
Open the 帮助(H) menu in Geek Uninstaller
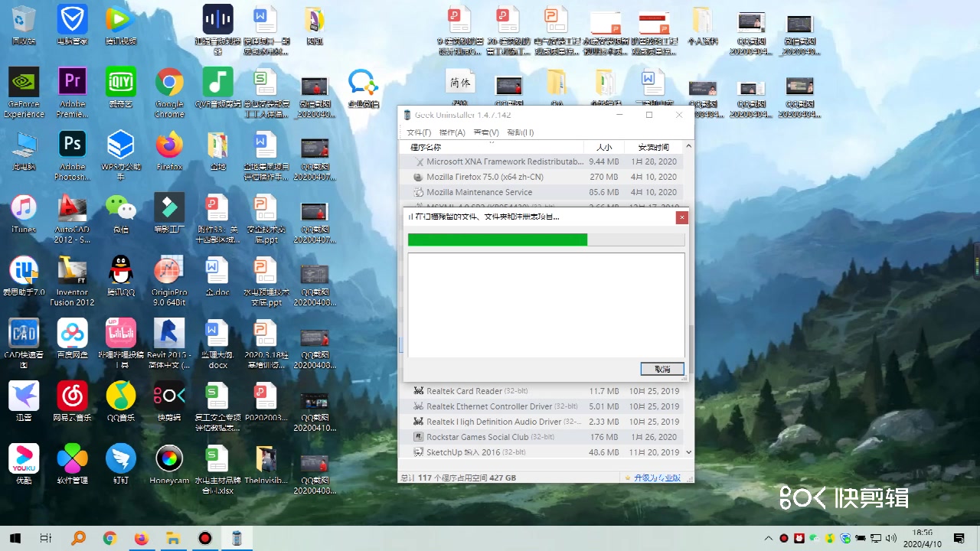[521, 132]
